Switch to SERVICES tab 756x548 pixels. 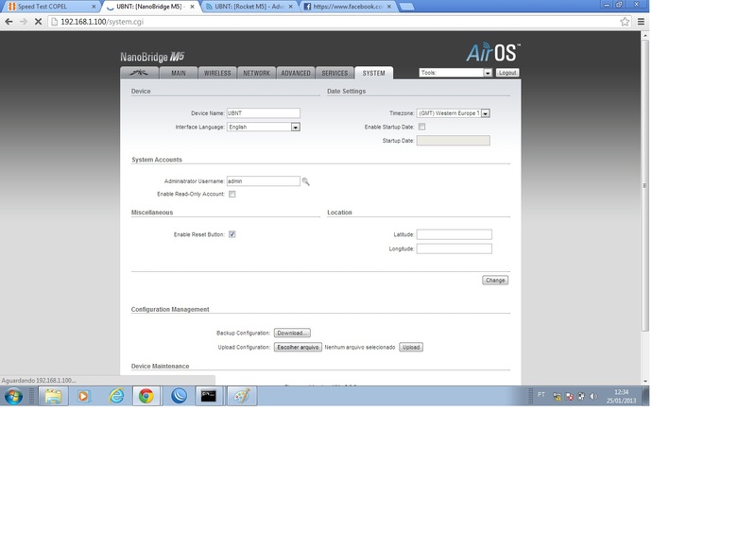tap(335, 73)
